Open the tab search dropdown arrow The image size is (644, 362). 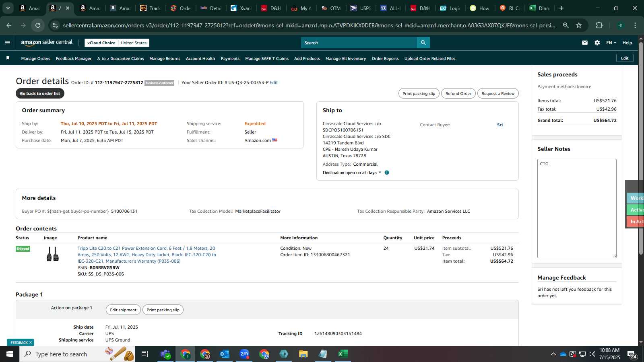tap(8, 8)
